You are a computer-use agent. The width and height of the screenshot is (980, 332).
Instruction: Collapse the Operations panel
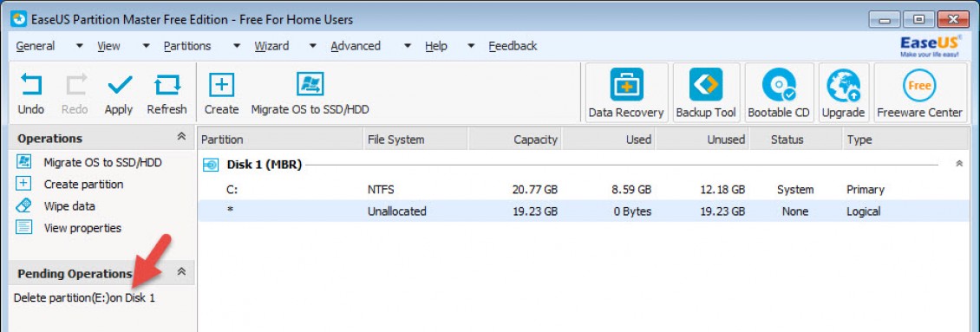pyautogui.click(x=181, y=137)
